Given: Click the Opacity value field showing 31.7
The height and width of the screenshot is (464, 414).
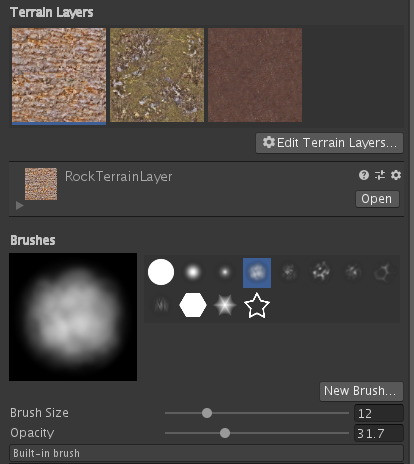Looking at the screenshot, I should pos(379,433).
